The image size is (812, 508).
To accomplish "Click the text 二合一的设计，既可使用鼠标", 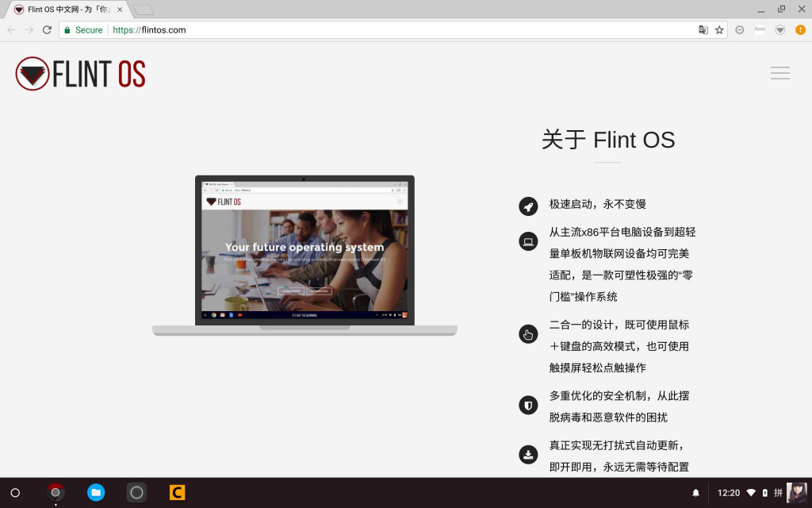I will coord(619,325).
